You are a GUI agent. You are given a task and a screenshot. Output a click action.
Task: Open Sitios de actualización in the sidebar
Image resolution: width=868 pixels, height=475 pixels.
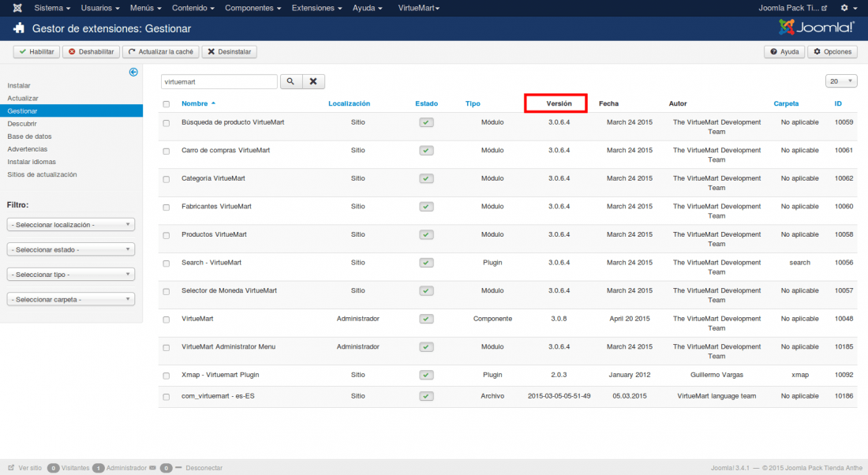point(42,175)
